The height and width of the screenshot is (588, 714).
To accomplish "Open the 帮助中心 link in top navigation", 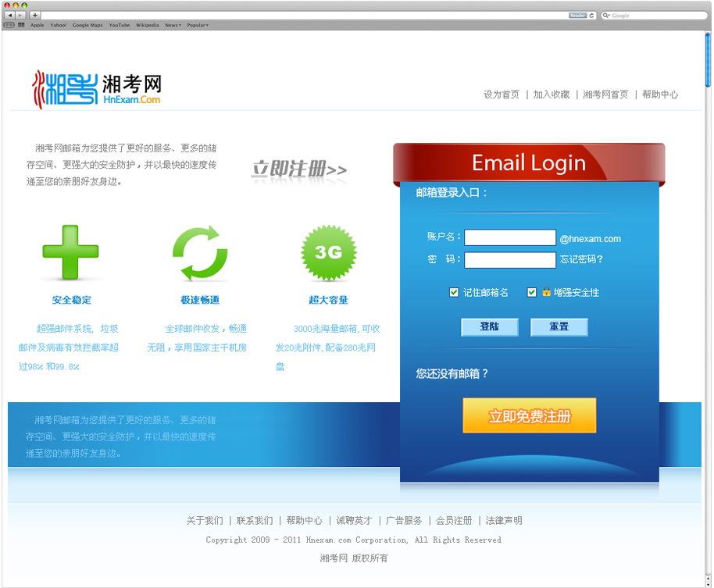I will 660,94.
